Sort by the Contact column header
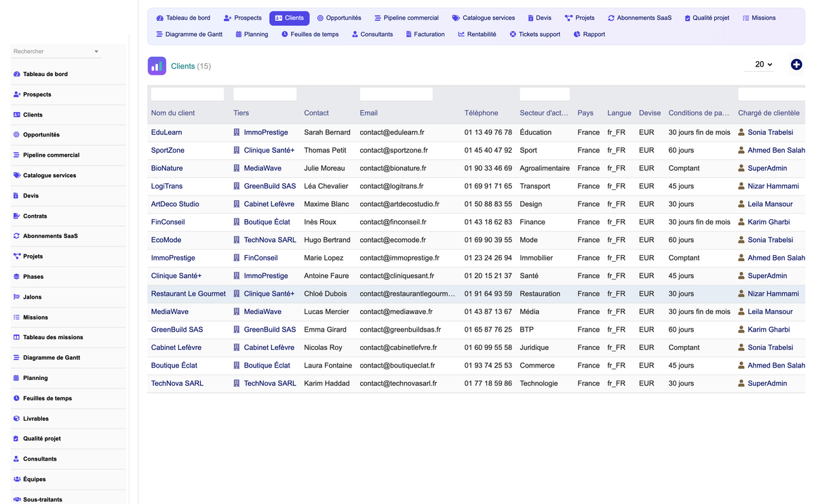This screenshot has height=504, width=814. (316, 113)
